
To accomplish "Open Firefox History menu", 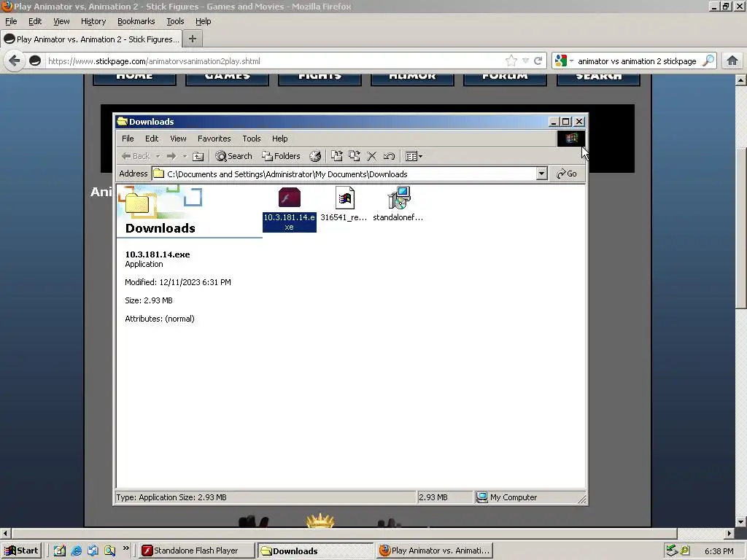I will pyautogui.click(x=93, y=21).
